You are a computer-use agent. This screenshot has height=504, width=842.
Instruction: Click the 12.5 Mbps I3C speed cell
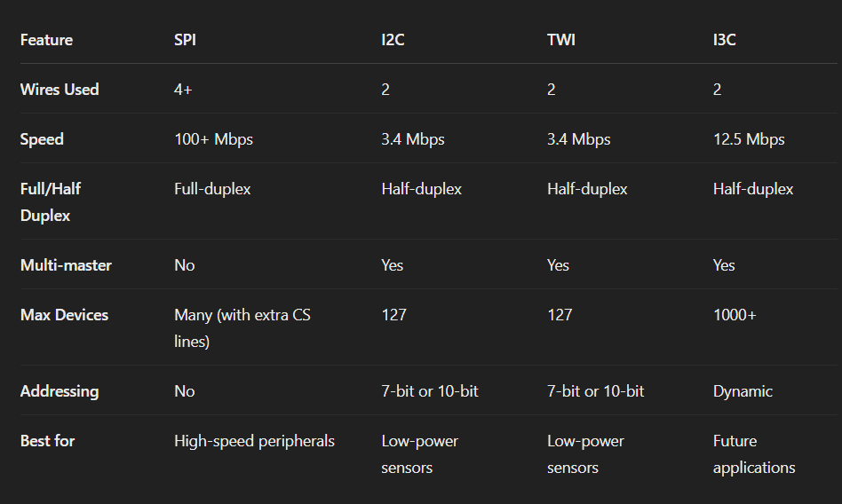(749, 139)
